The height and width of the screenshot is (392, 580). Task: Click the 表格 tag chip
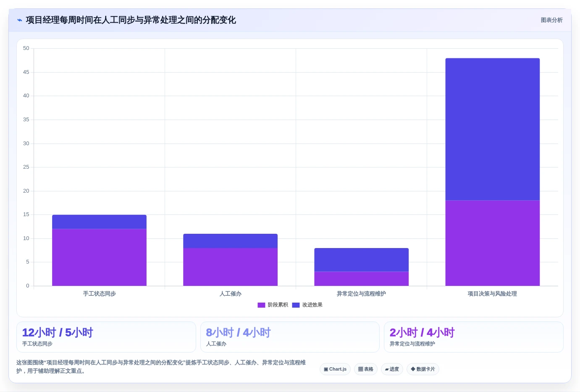tap(366, 369)
